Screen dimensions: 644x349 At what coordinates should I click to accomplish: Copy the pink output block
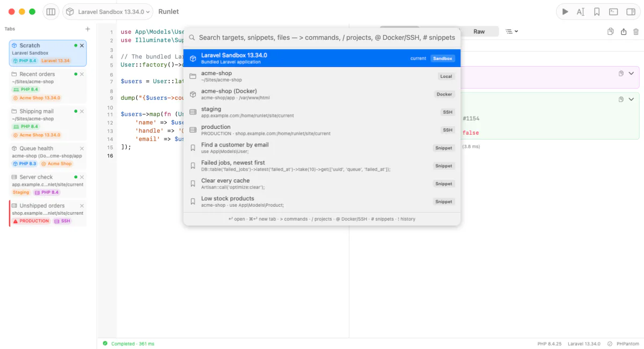click(x=621, y=74)
